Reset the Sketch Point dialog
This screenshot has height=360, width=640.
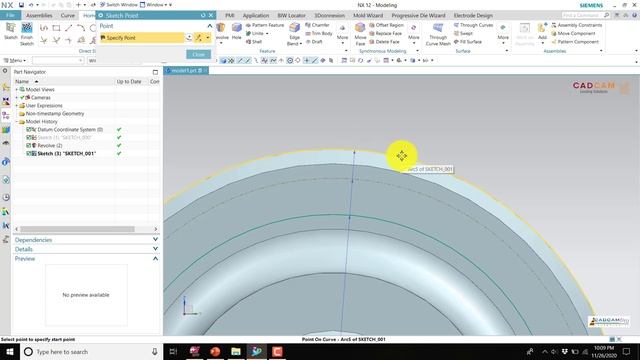click(203, 15)
